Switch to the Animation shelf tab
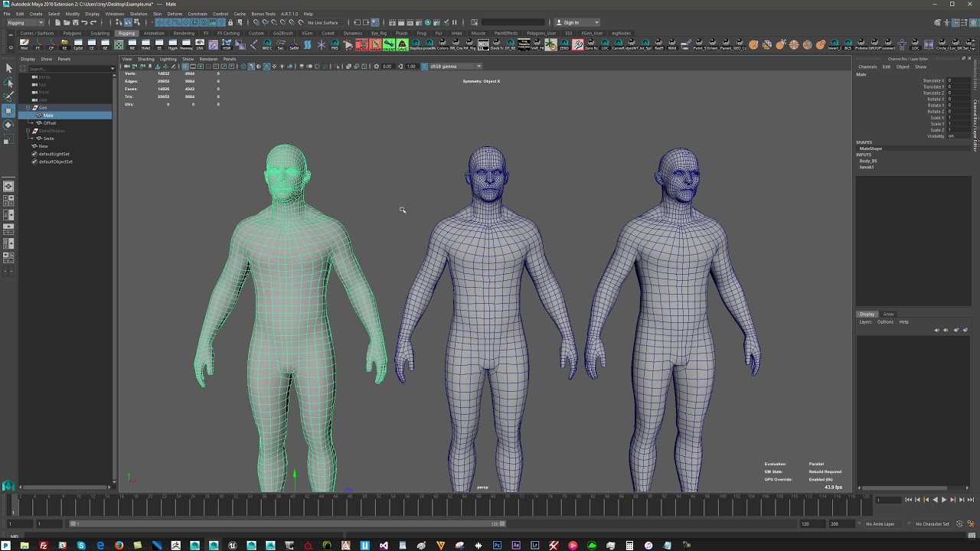The height and width of the screenshot is (551, 980). [154, 34]
